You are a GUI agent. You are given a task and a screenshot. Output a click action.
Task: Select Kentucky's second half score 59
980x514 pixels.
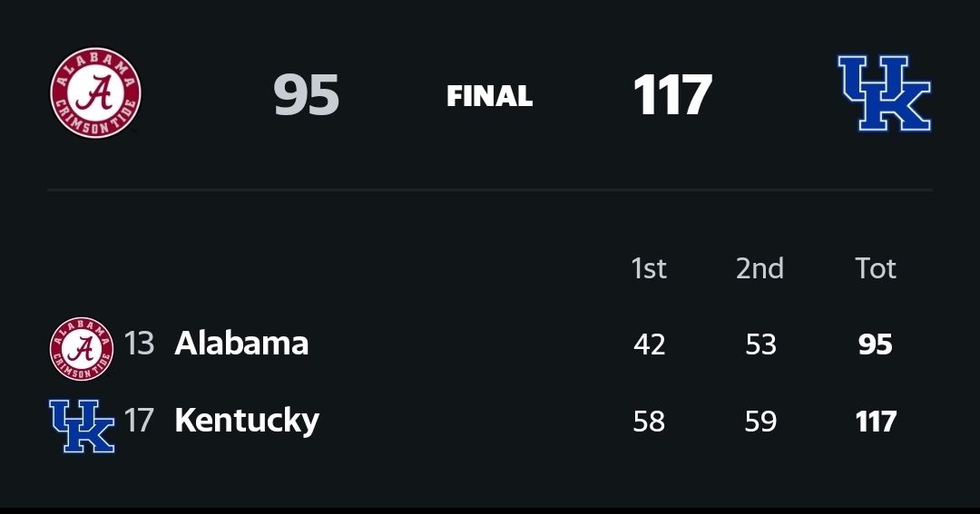760,422
